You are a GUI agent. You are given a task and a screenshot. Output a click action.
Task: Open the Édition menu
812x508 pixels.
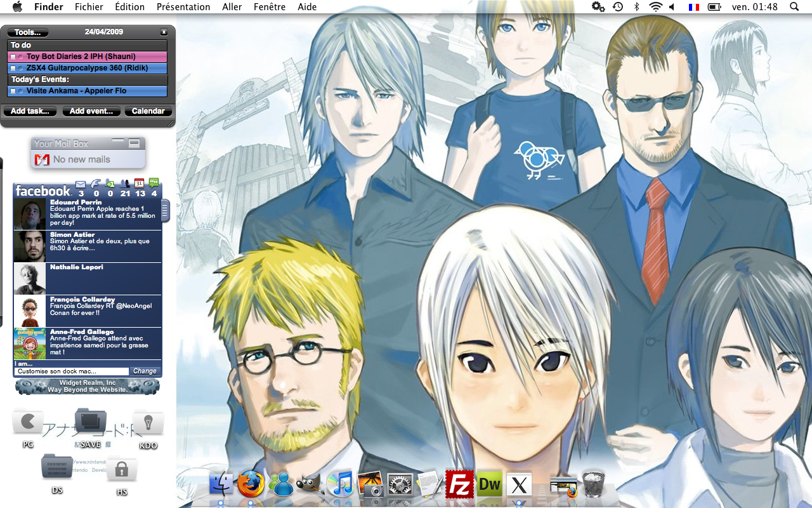[130, 7]
